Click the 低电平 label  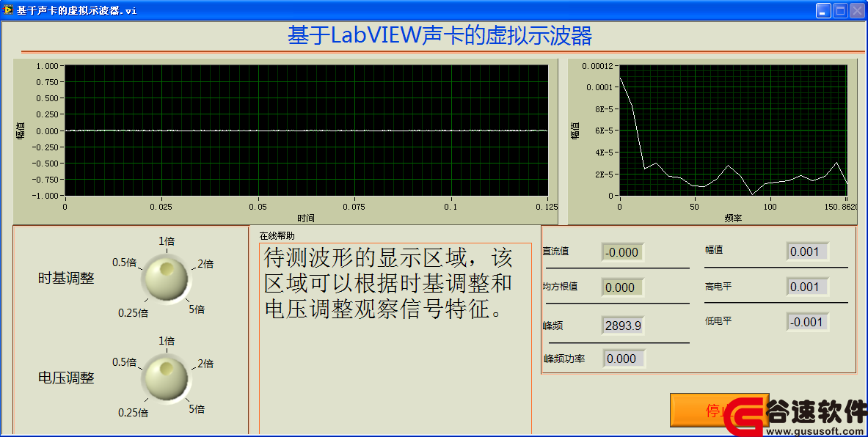click(718, 321)
